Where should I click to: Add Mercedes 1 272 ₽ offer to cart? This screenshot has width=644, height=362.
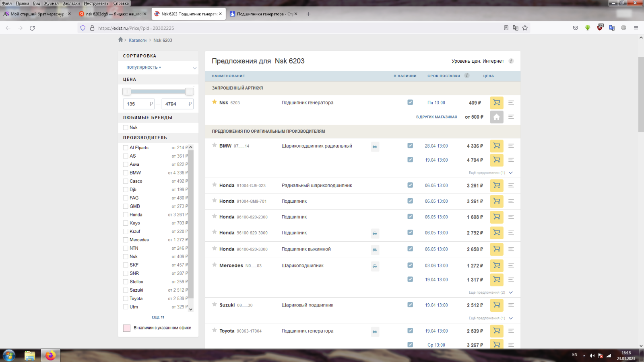pyautogui.click(x=497, y=265)
